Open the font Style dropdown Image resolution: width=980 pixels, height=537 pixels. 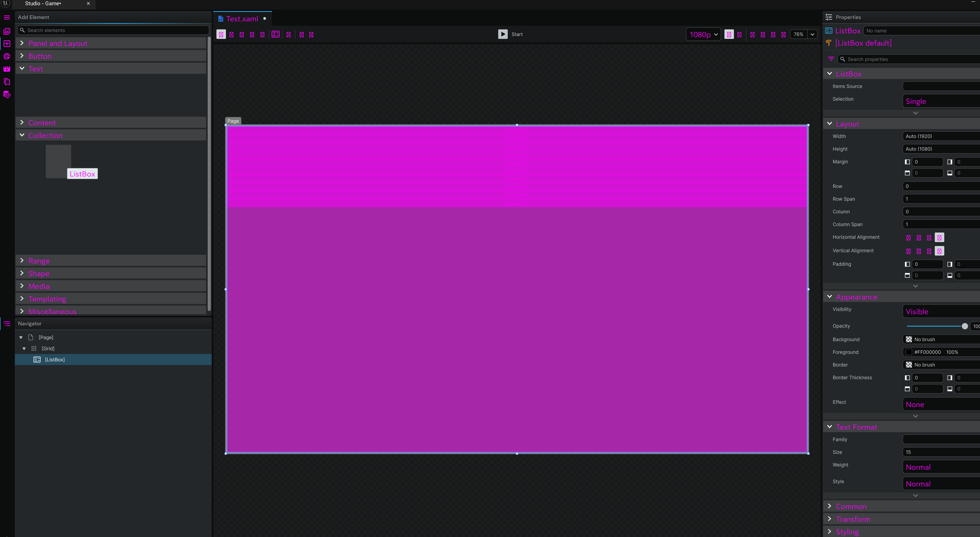click(x=941, y=484)
